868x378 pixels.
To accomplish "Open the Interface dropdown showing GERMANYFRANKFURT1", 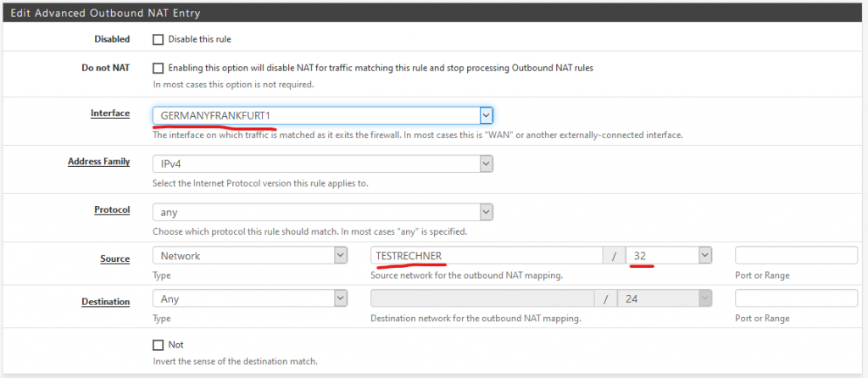I will pos(323,115).
